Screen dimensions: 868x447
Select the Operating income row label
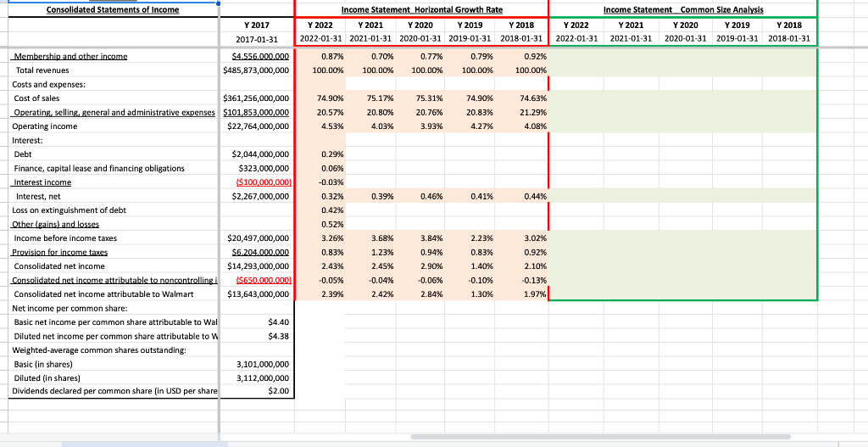tap(45, 126)
